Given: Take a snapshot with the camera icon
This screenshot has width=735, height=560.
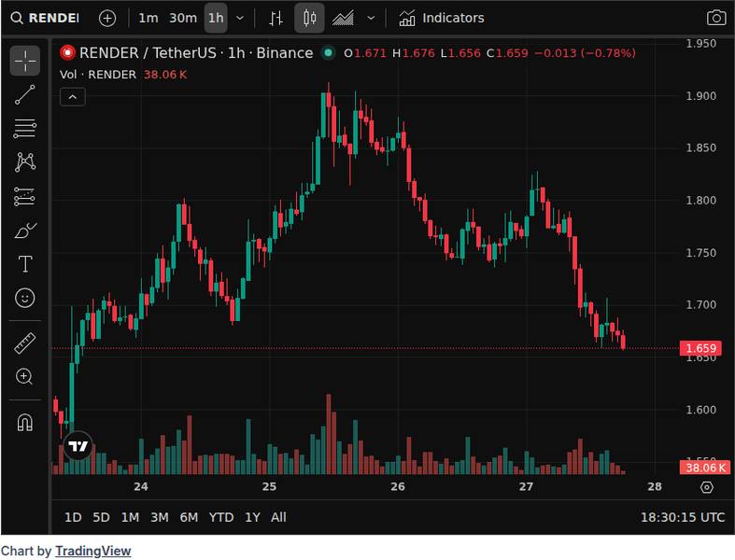Looking at the screenshot, I should click(716, 18).
